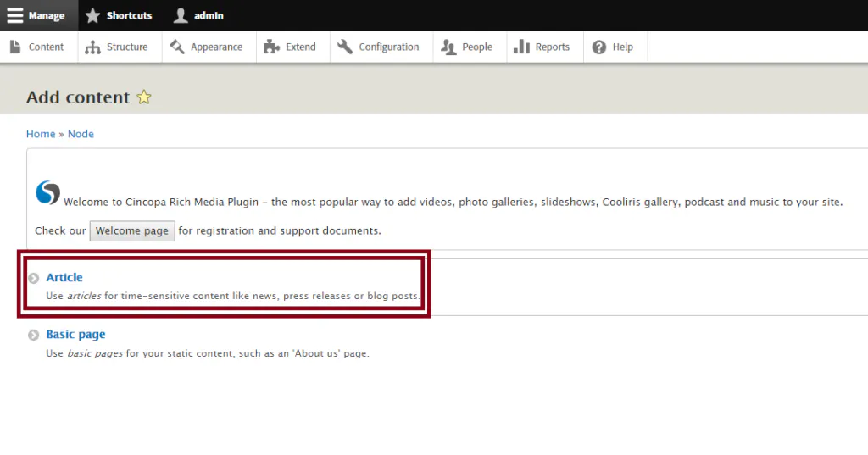Click the hamburger Manage icon

(x=15, y=15)
